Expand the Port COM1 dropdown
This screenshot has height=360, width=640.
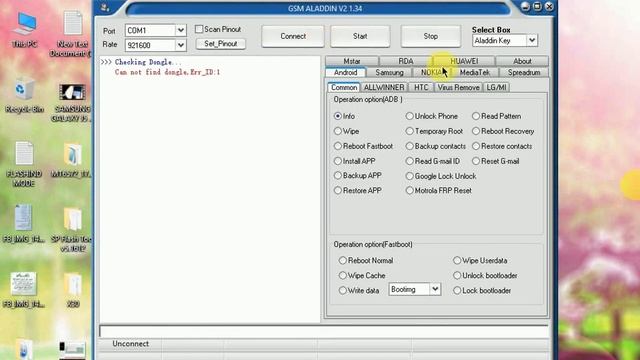tap(180, 30)
